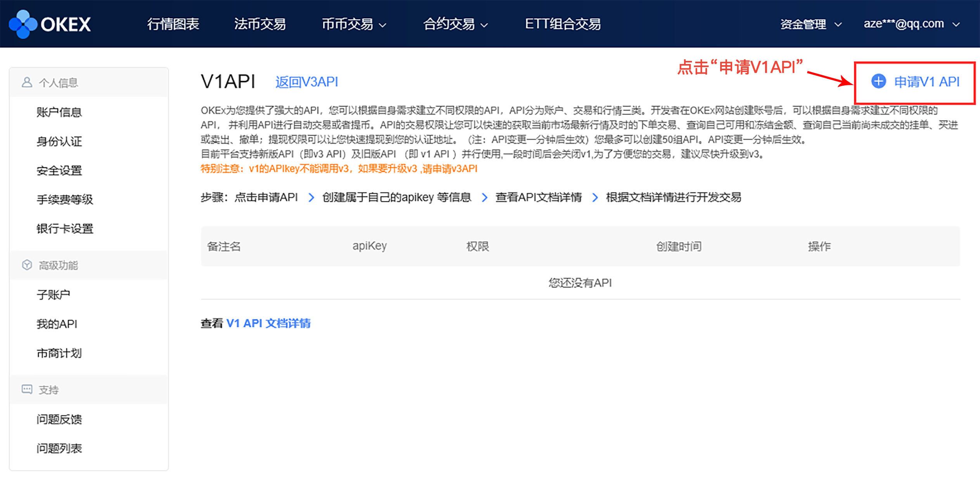Click the step text 创建属于自己的apikey 等信息
The image size is (980, 484).
click(397, 197)
